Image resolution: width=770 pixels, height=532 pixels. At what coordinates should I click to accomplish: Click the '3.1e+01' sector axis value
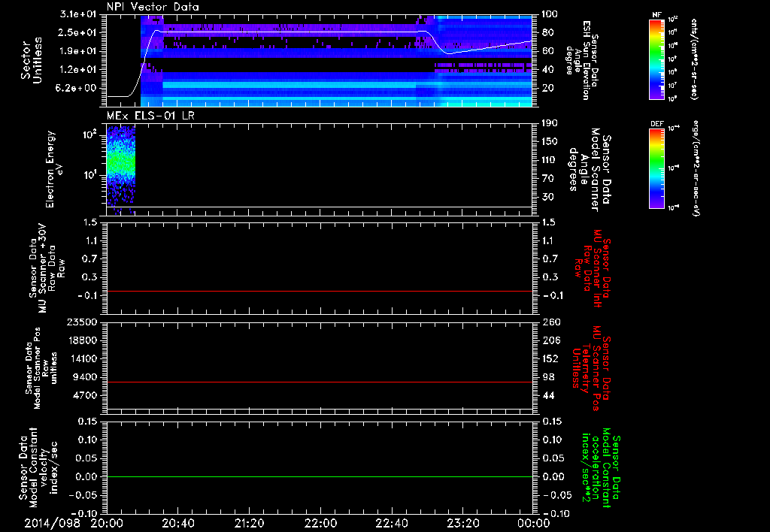78,14
